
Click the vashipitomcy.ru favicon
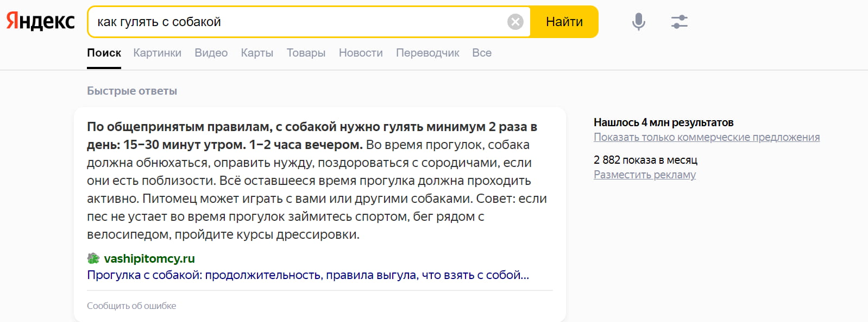93,258
